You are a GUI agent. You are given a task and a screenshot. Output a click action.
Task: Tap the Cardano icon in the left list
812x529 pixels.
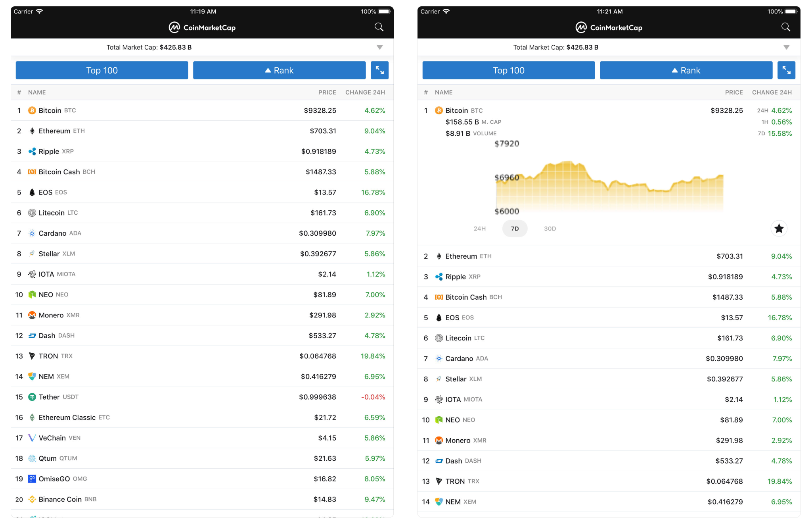tap(32, 233)
